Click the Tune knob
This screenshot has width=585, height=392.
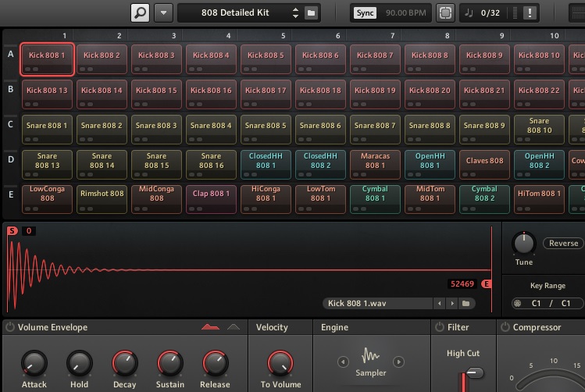pos(524,244)
